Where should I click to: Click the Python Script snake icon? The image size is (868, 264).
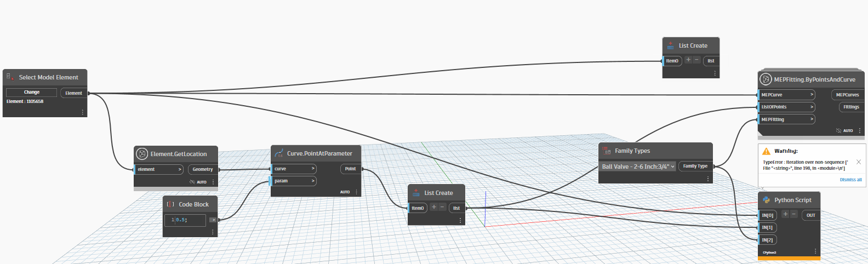pyautogui.click(x=766, y=200)
